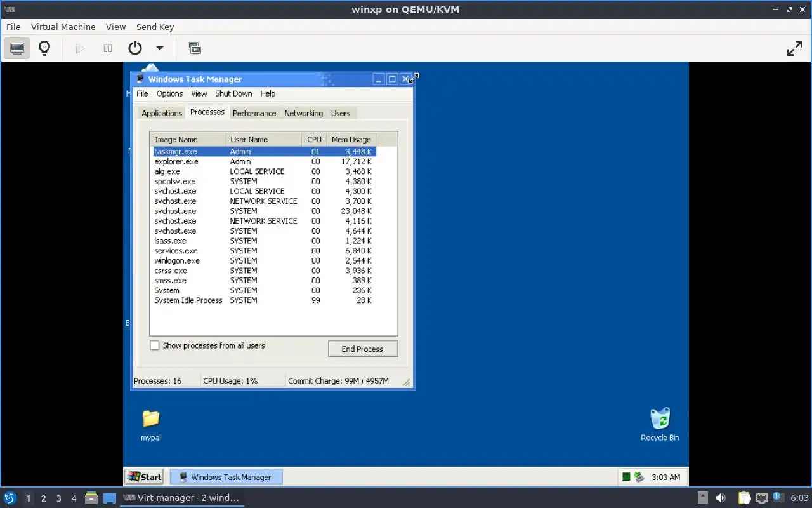Open the Shut Down menu
The image size is (812, 508).
pos(233,93)
